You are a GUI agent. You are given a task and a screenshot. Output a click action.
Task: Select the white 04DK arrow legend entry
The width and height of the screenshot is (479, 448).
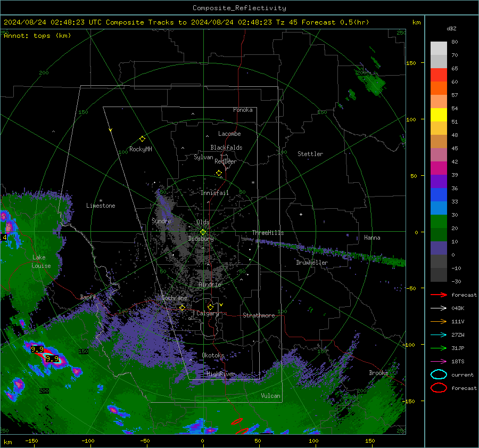coord(439,308)
